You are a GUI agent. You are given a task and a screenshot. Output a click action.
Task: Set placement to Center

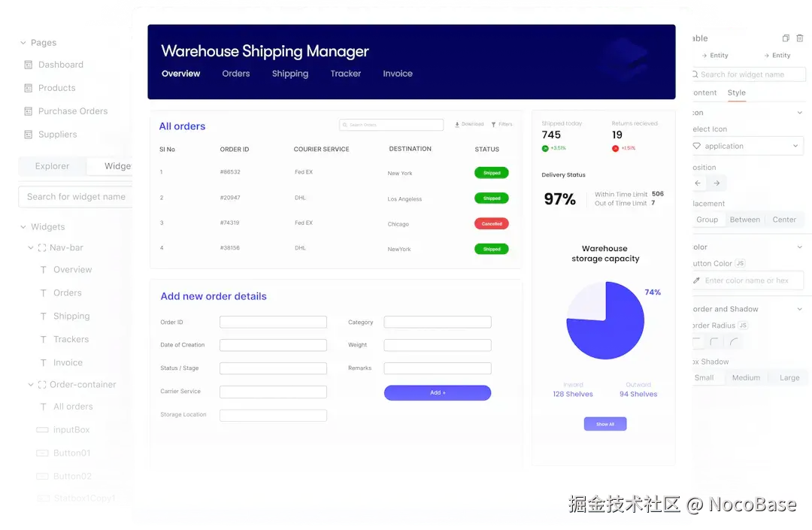click(x=784, y=220)
